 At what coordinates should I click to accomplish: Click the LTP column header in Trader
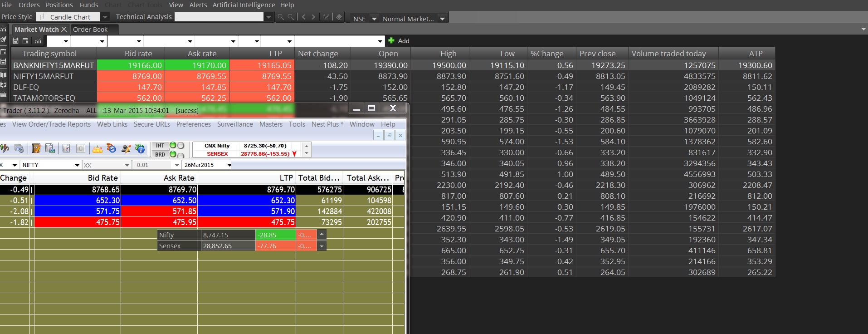click(247, 178)
